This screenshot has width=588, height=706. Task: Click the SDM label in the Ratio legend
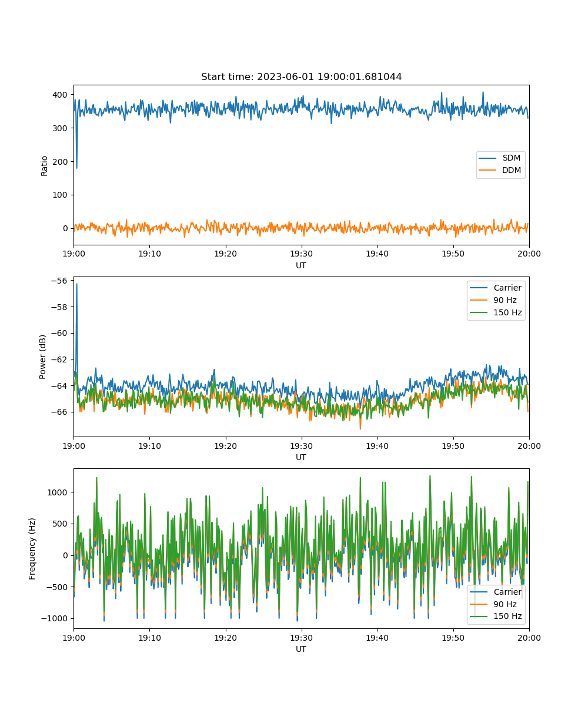click(x=511, y=158)
